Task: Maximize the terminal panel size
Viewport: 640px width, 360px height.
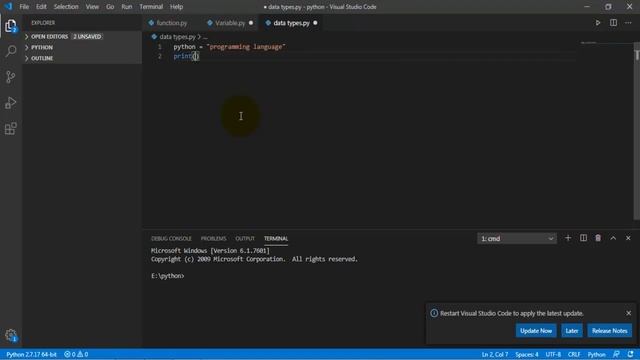Action: pyautogui.click(x=613, y=238)
